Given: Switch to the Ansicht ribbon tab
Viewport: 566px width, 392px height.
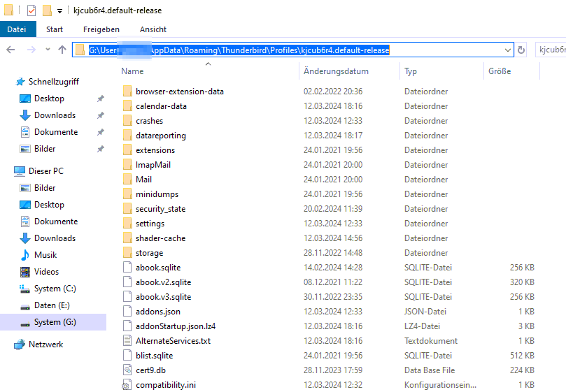Looking at the screenshot, I should click(153, 29).
